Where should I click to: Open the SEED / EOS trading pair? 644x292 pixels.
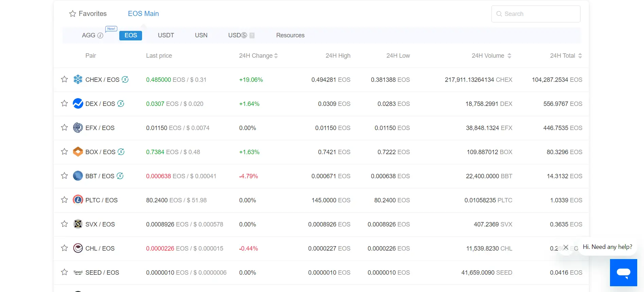pyautogui.click(x=102, y=273)
